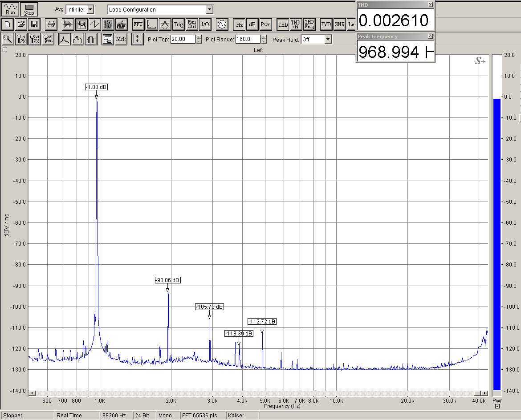The height and width of the screenshot is (420, 521).
Task: Toggle the Hz peak frequency display
Action: point(239,24)
